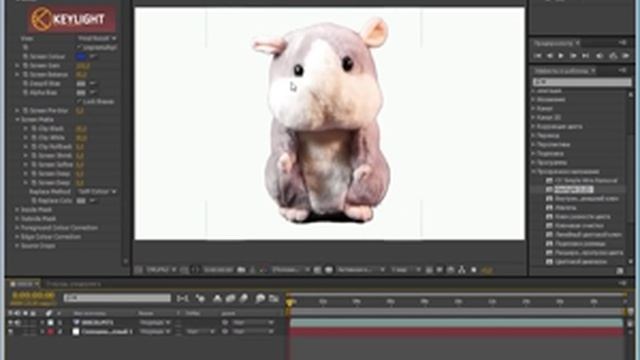Image resolution: width=640 pixels, height=360 pixels.
Task: Click the current timecode display
Action: 33,295
